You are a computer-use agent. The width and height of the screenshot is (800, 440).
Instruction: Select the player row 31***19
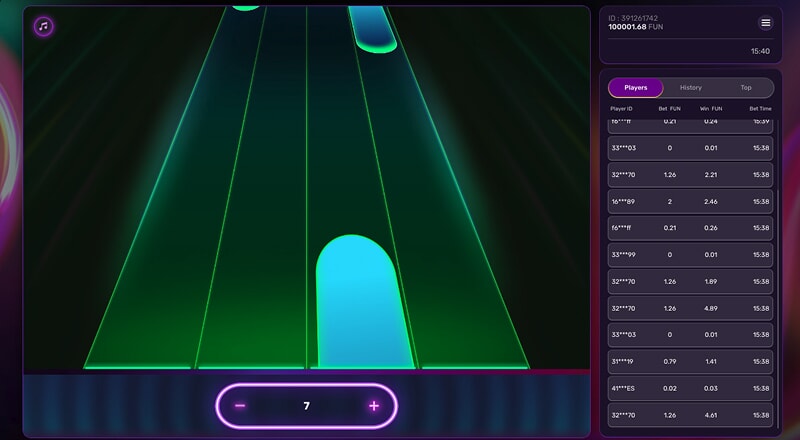tap(690, 362)
